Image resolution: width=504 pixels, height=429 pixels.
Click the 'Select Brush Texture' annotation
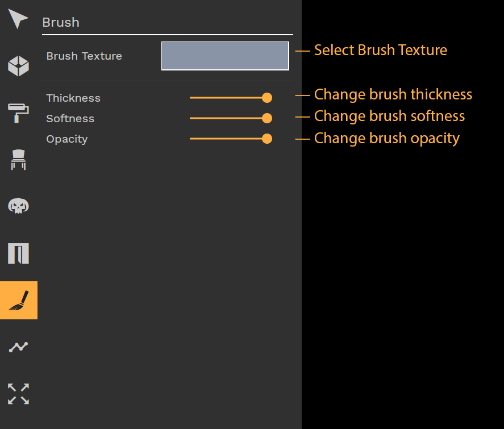coord(381,50)
